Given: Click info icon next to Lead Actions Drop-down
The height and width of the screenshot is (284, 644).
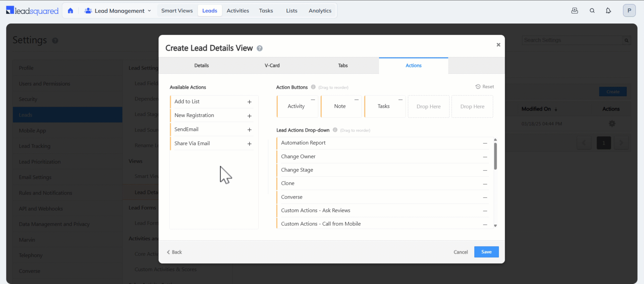Looking at the screenshot, I should click(335, 130).
